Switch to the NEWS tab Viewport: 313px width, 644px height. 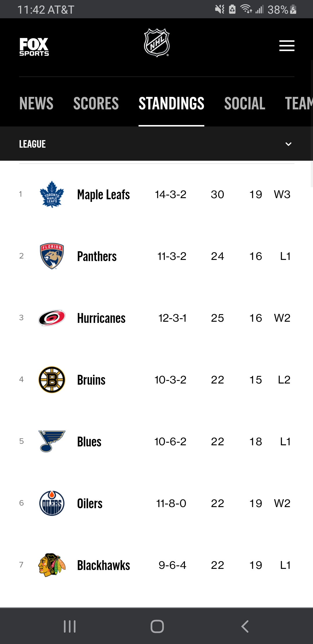pyautogui.click(x=36, y=103)
